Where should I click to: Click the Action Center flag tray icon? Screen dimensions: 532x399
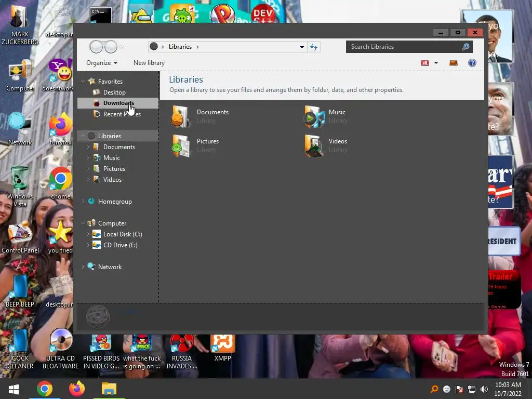[x=459, y=389]
